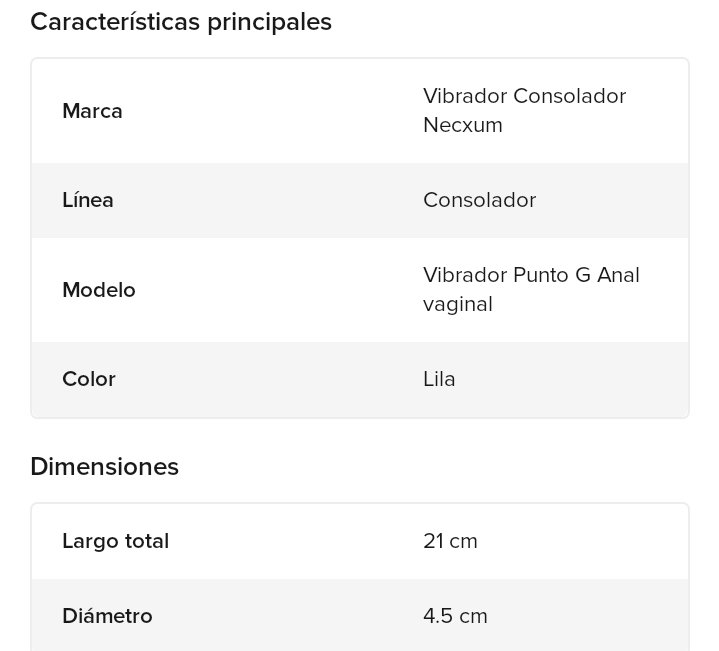Click the word total in Largo total
The width and height of the screenshot is (719, 651).
tap(147, 541)
